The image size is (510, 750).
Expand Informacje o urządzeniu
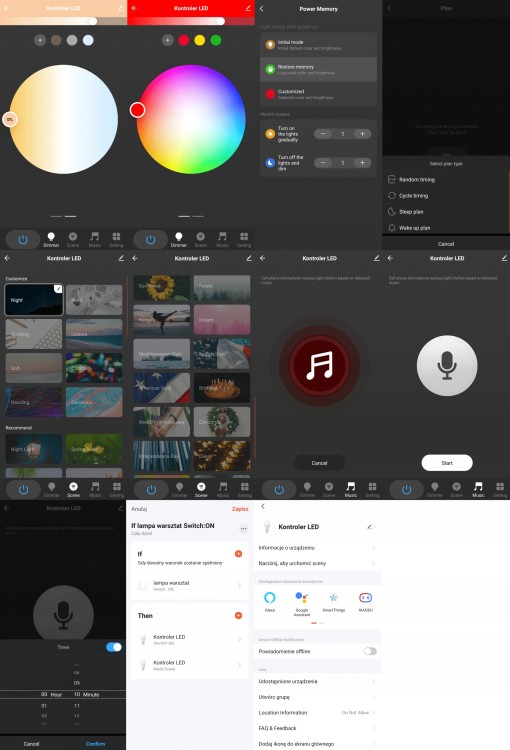(318, 548)
